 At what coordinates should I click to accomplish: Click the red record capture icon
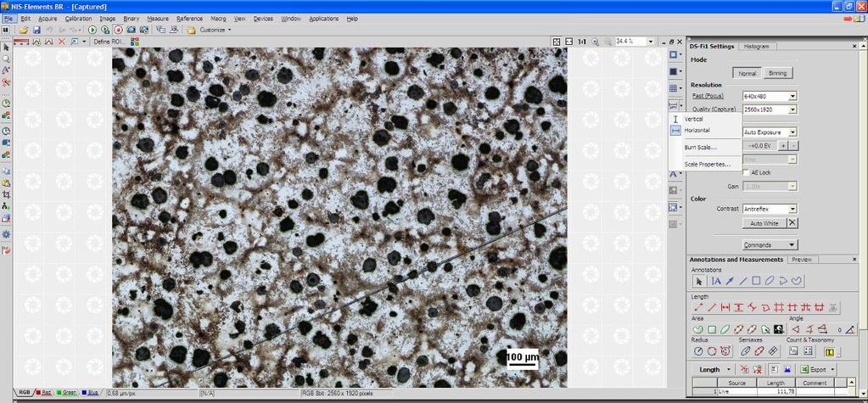click(x=118, y=30)
